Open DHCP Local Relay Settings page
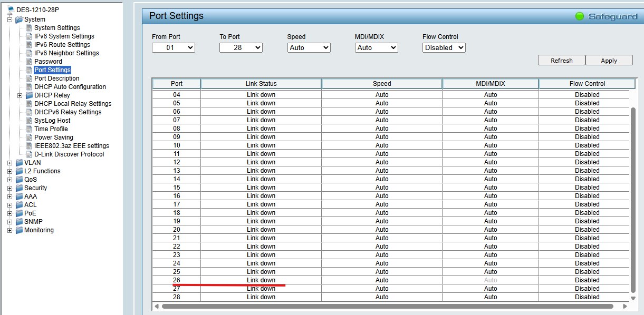The width and height of the screenshot is (644, 315). (73, 104)
